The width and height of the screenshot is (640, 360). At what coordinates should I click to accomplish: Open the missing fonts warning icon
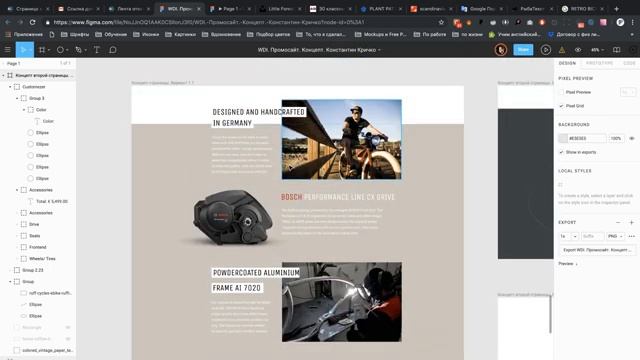click(562, 50)
